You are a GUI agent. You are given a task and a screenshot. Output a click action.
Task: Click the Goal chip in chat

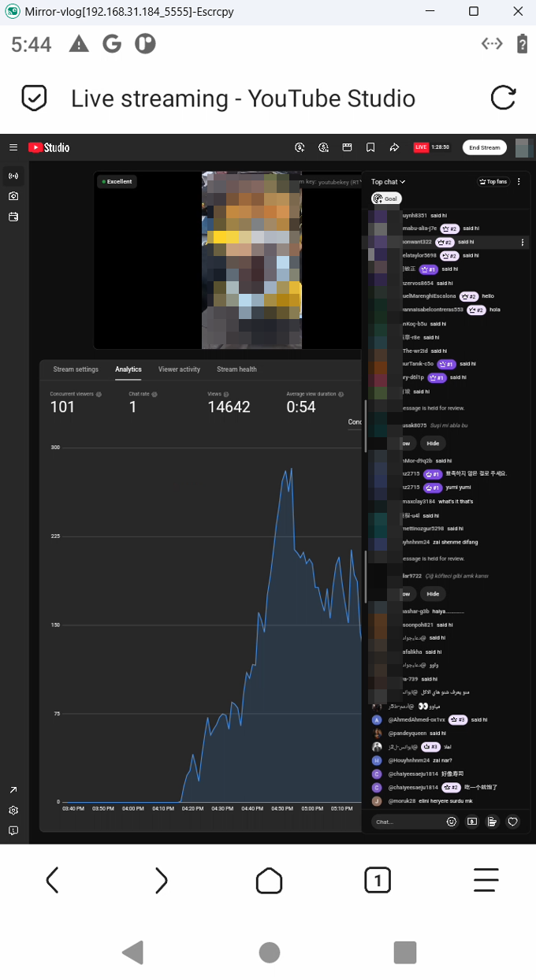click(x=386, y=199)
